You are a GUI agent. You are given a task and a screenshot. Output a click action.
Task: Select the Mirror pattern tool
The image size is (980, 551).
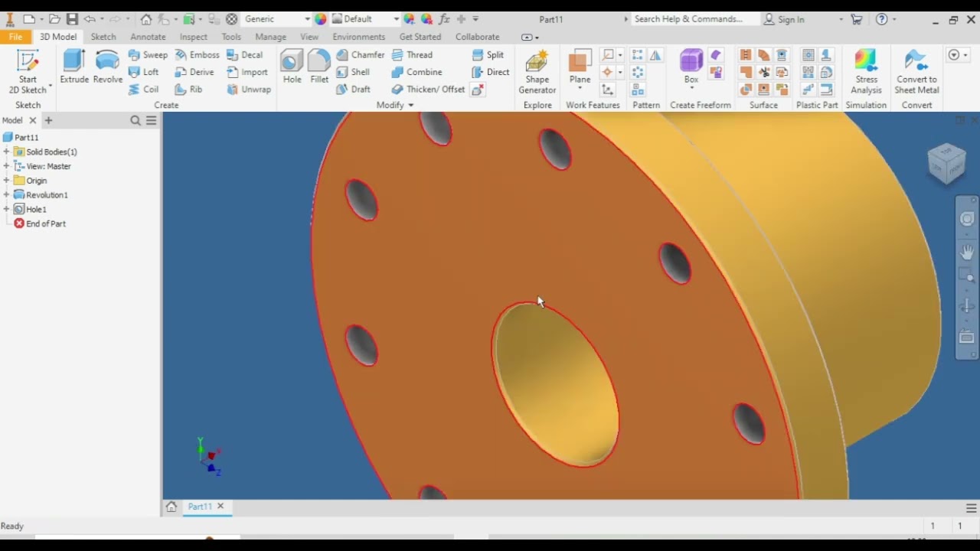coord(655,55)
